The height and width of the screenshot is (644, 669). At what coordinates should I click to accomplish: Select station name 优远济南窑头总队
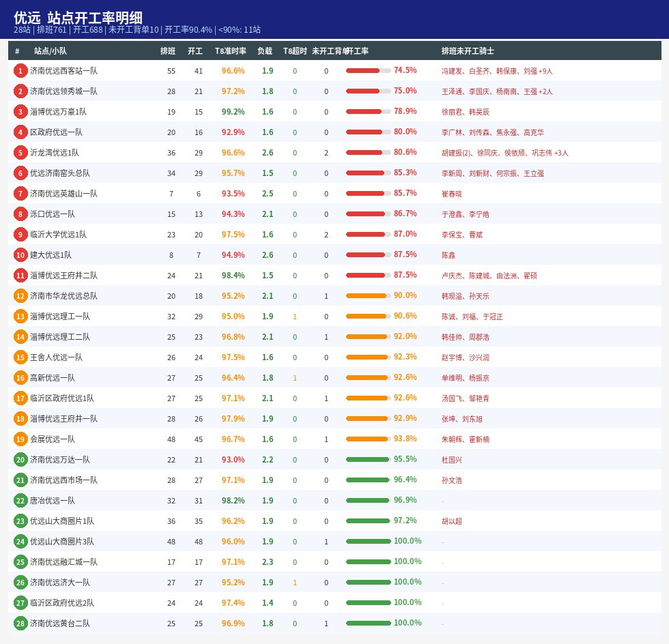click(x=60, y=173)
